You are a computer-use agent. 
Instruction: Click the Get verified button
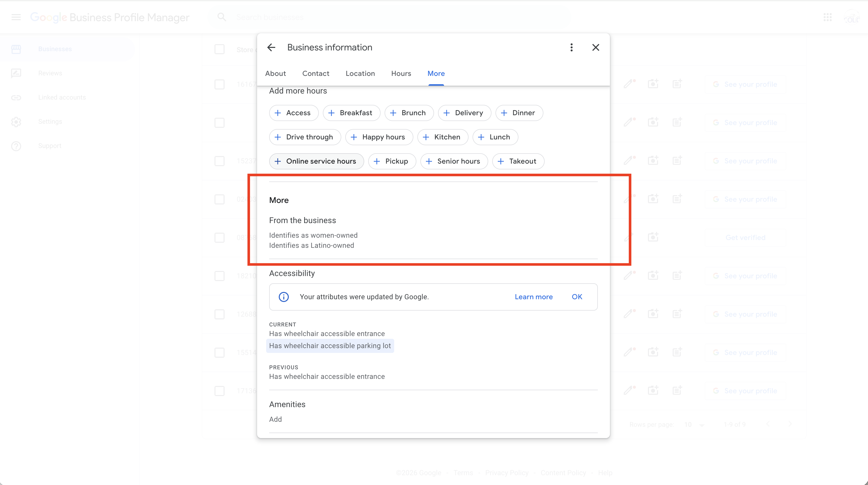point(745,238)
